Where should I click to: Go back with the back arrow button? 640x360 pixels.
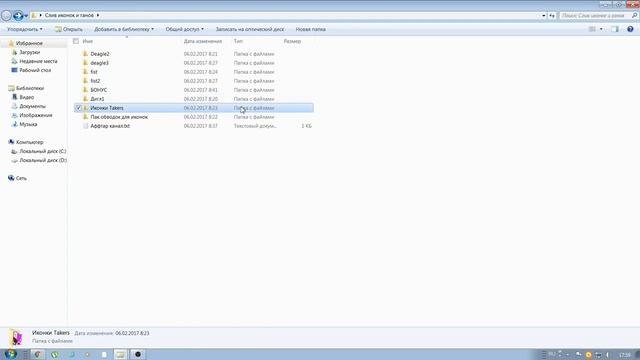(x=6, y=16)
